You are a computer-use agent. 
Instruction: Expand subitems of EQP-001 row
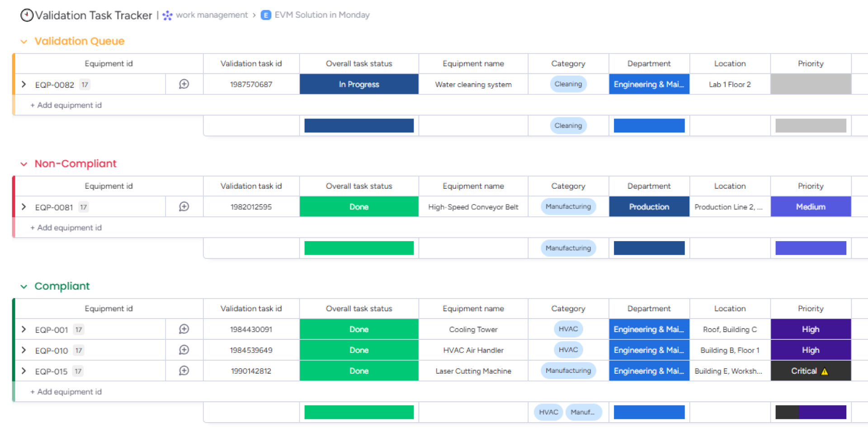pyautogui.click(x=24, y=329)
